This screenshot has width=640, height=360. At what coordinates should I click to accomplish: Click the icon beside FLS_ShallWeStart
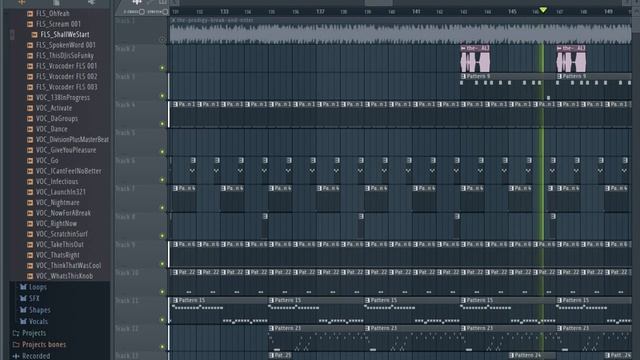coord(34,35)
